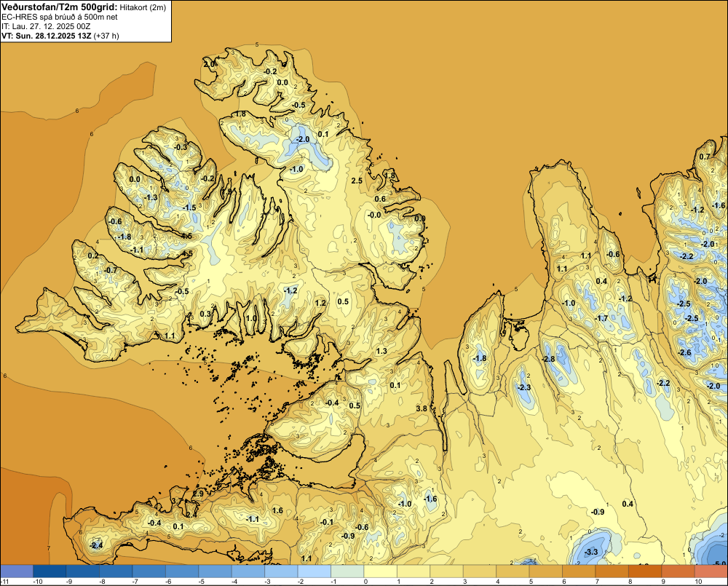This screenshot has height=586, width=728.
Task: Click the legend scale label "-11"
Action: click(4, 582)
